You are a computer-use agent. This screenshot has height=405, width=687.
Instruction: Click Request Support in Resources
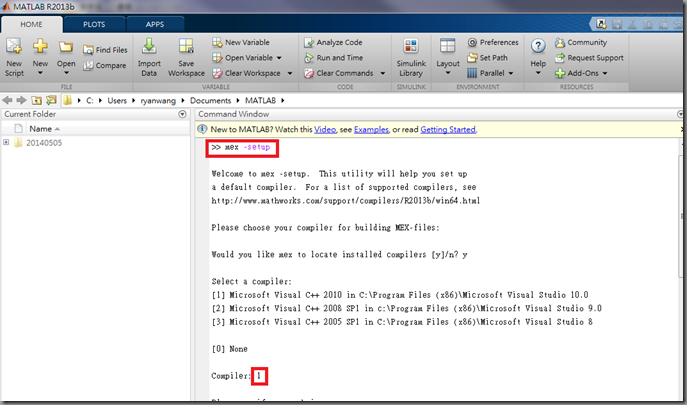(x=589, y=58)
